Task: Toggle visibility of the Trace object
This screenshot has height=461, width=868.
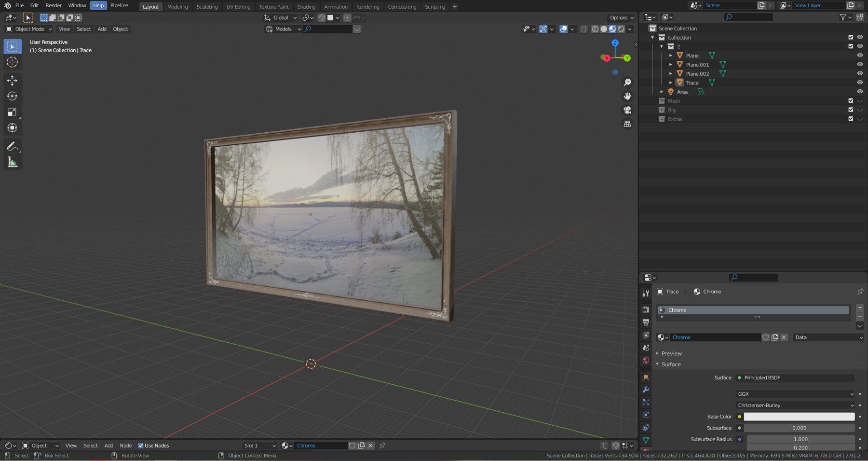Action: coord(860,83)
